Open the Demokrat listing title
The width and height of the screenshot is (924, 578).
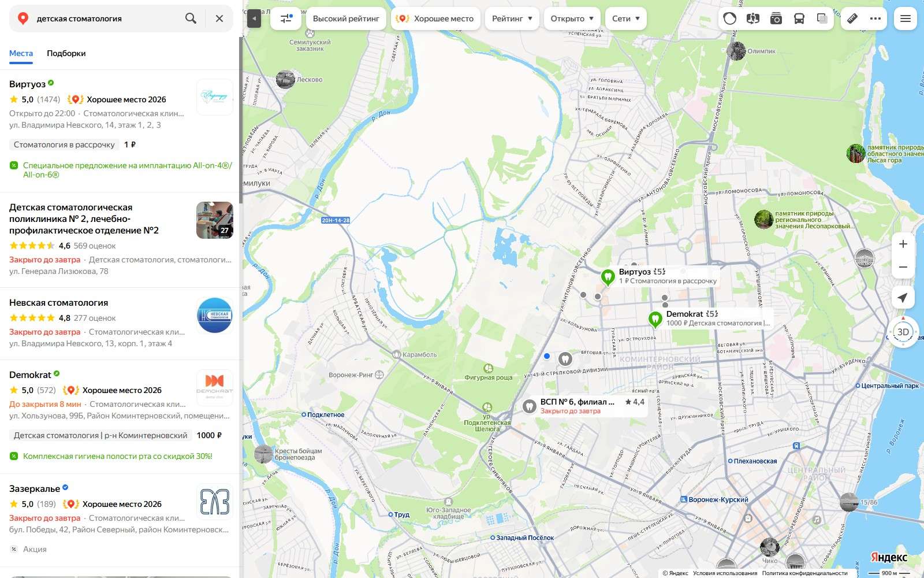tap(30, 375)
